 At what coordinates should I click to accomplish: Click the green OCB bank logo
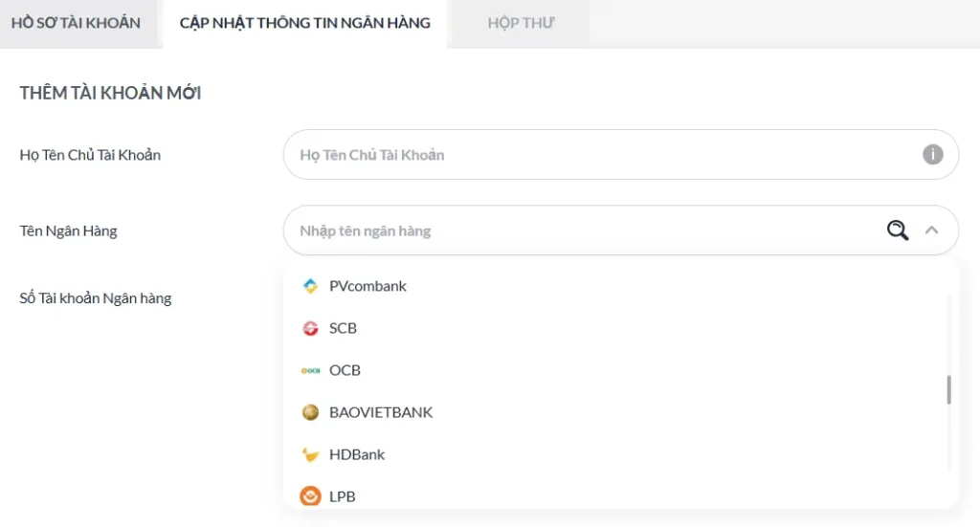point(310,370)
